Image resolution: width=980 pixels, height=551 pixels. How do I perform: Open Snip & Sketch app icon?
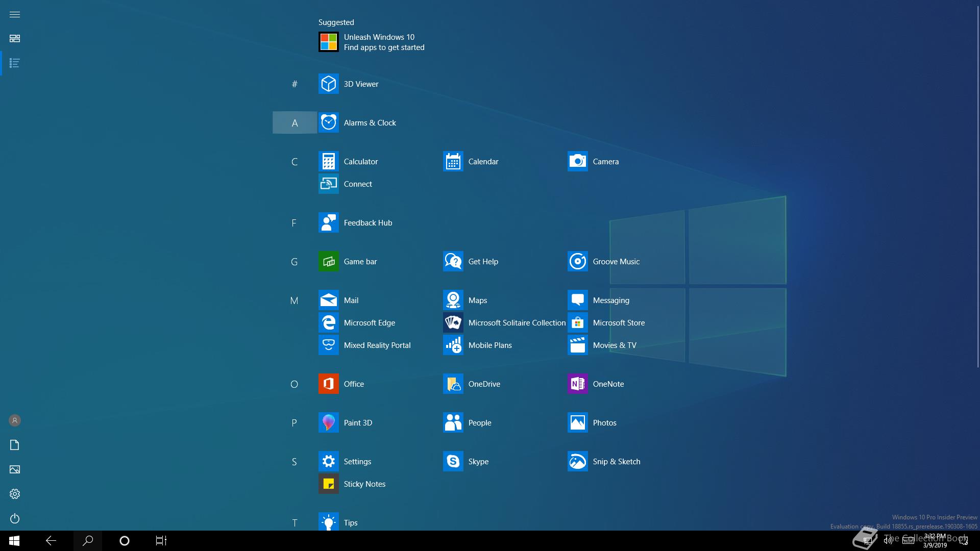click(x=577, y=461)
